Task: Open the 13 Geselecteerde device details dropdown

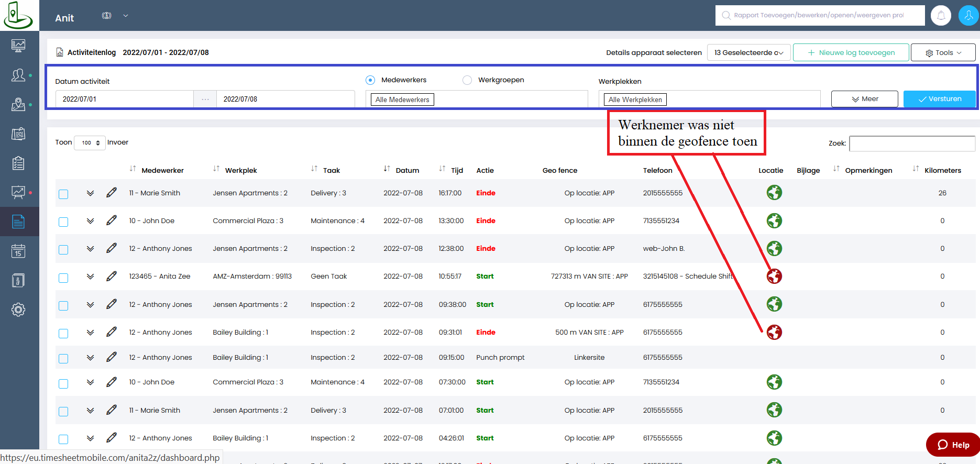Action: (748, 52)
